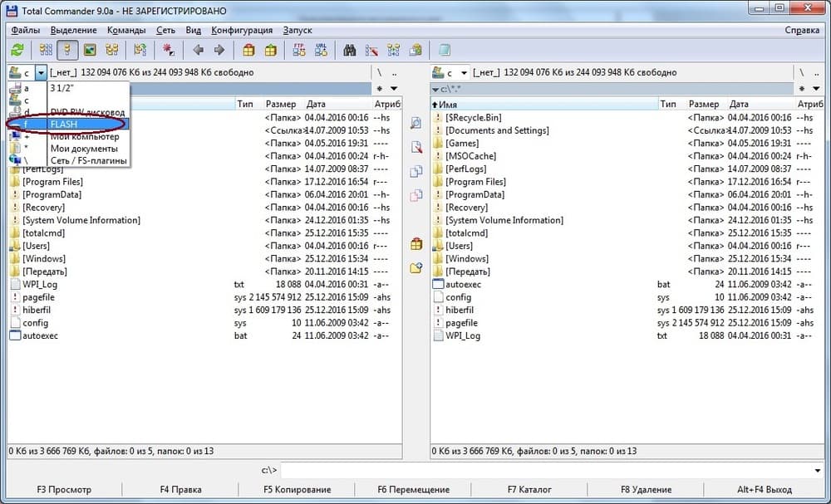Open left panel directory history arrow
Image resolution: width=831 pixels, height=504 pixels.
coord(394,88)
